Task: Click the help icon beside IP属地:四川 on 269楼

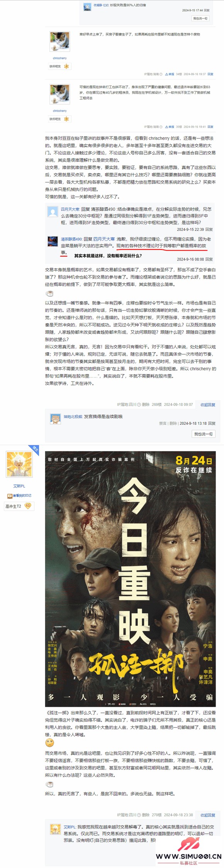Action: coord(139,405)
